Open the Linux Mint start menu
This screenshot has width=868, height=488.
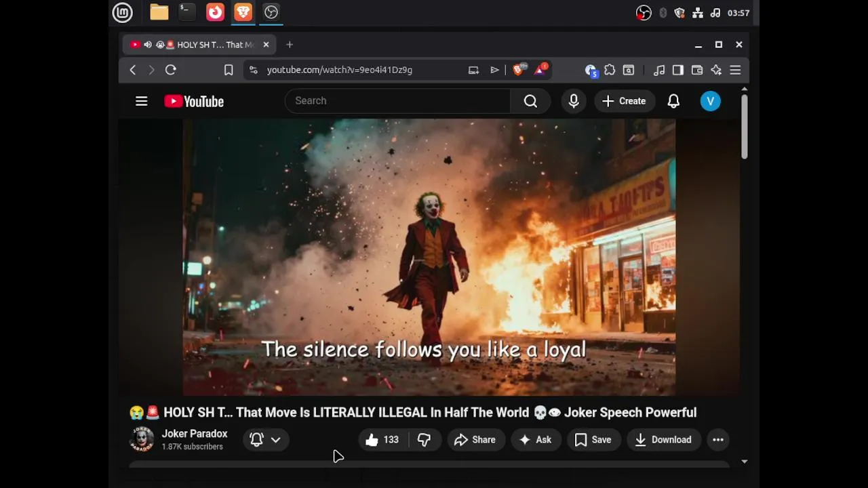(123, 12)
